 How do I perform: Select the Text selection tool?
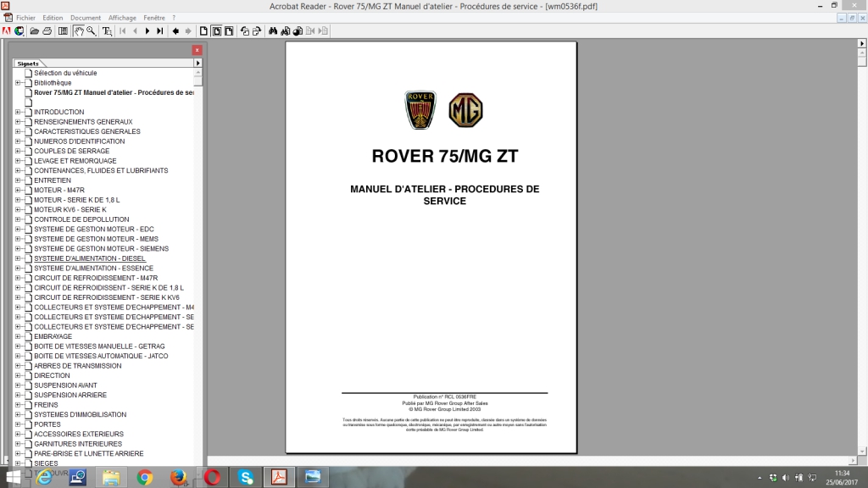click(x=107, y=31)
